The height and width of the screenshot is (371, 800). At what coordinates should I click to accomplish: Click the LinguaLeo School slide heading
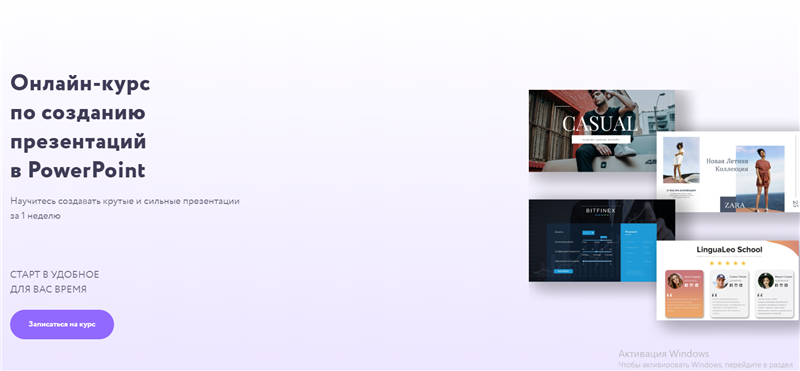729,250
